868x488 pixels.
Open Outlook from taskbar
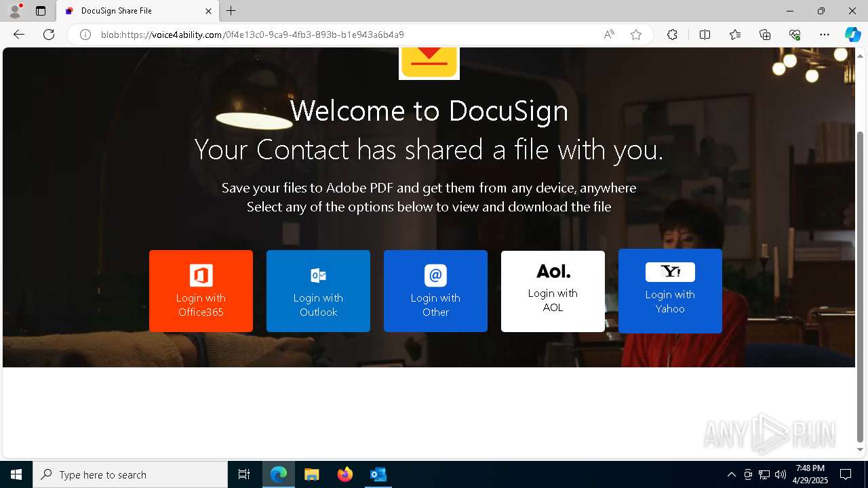[x=378, y=474]
